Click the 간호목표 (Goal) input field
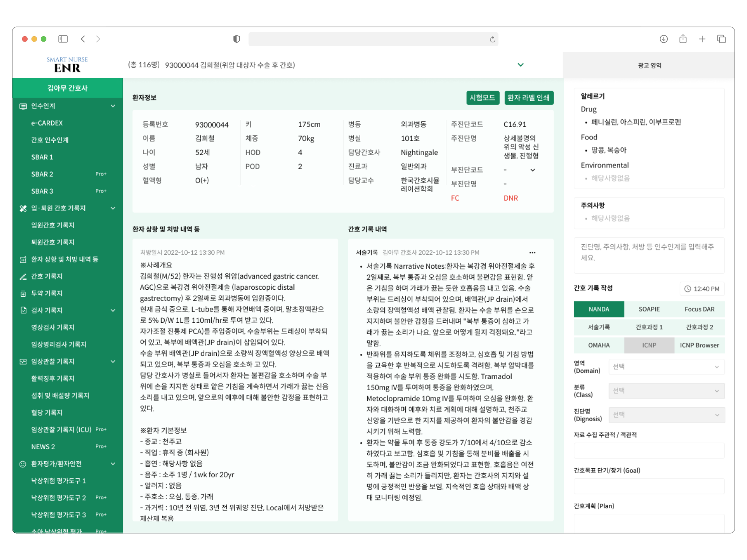The image size is (747, 560). (649, 486)
